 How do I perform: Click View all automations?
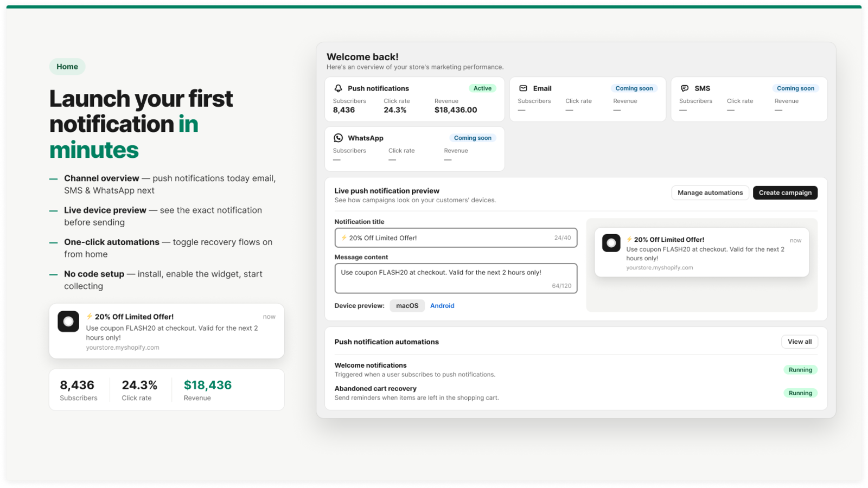800,342
